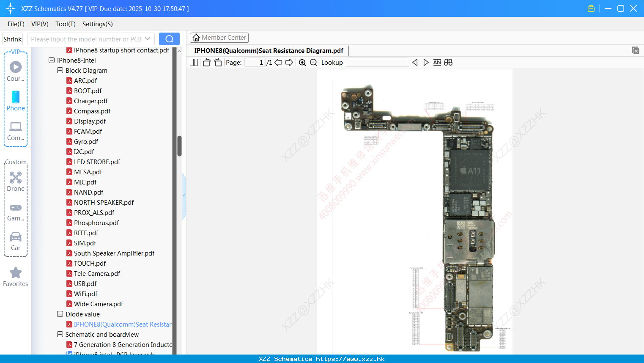
Task: Open the VIP(V) menu
Action: (40, 24)
